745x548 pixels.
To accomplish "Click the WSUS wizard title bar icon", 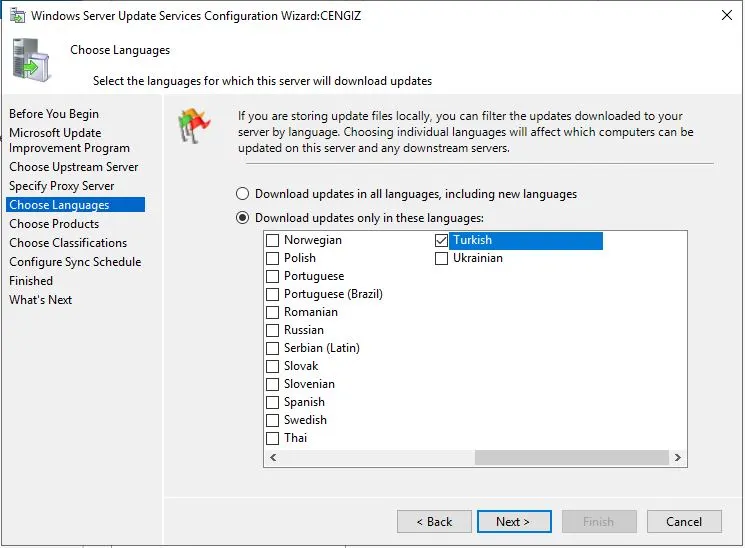I will [x=15, y=15].
